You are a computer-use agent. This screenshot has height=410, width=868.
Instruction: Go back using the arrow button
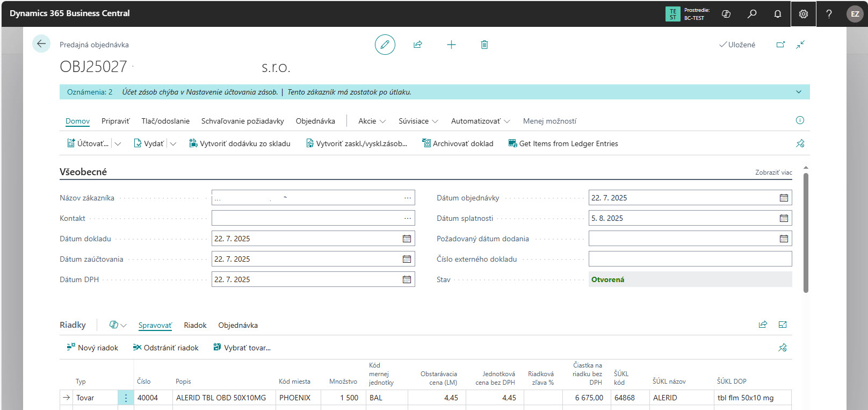(41, 44)
